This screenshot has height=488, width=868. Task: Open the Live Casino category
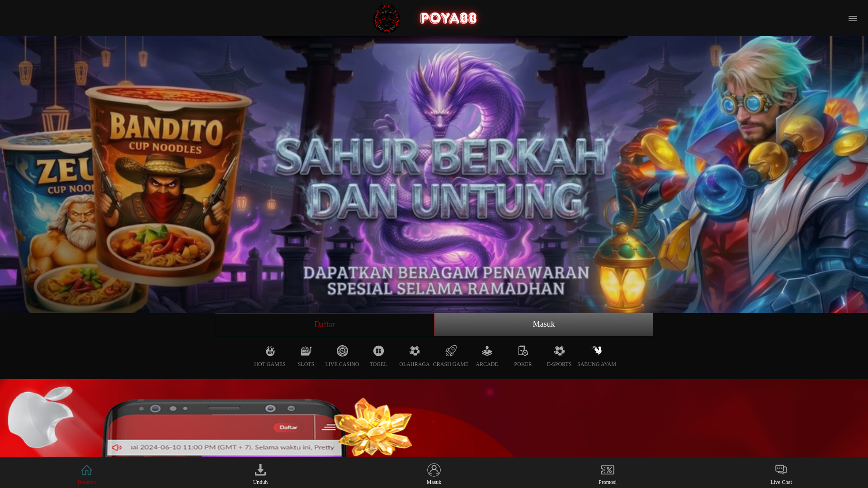click(x=342, y=356)
